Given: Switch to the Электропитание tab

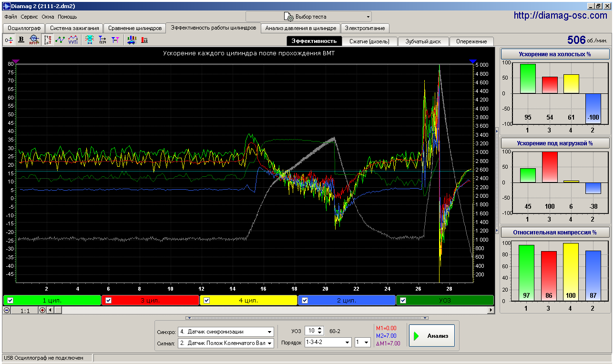Looking at the screenshot, I should pos(365,28).
